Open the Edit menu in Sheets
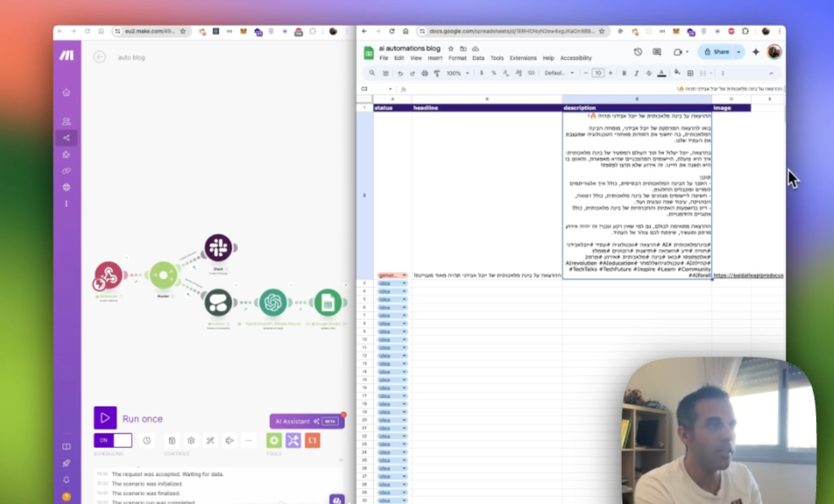Screen dimensions: 834x504 399,58
